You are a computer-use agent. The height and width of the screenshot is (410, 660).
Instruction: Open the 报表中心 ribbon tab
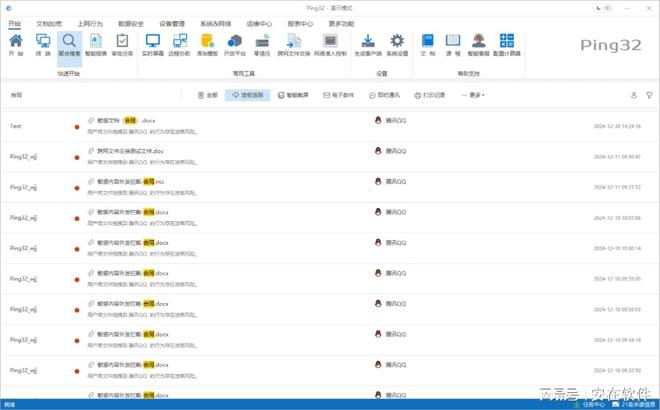pos(300,21)
